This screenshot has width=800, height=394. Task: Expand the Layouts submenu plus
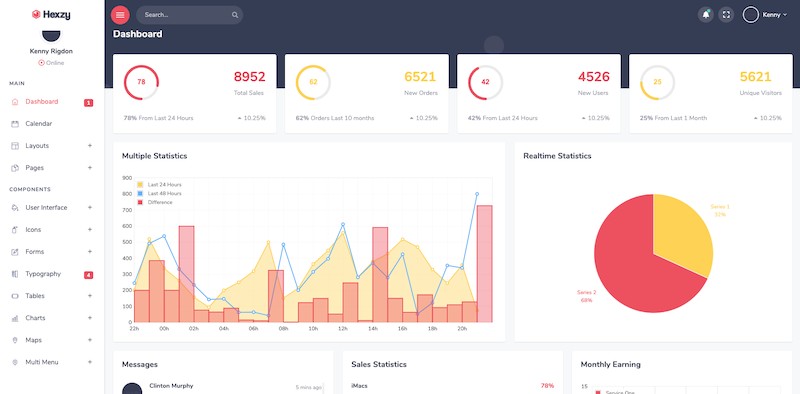(x=90, y=145)
